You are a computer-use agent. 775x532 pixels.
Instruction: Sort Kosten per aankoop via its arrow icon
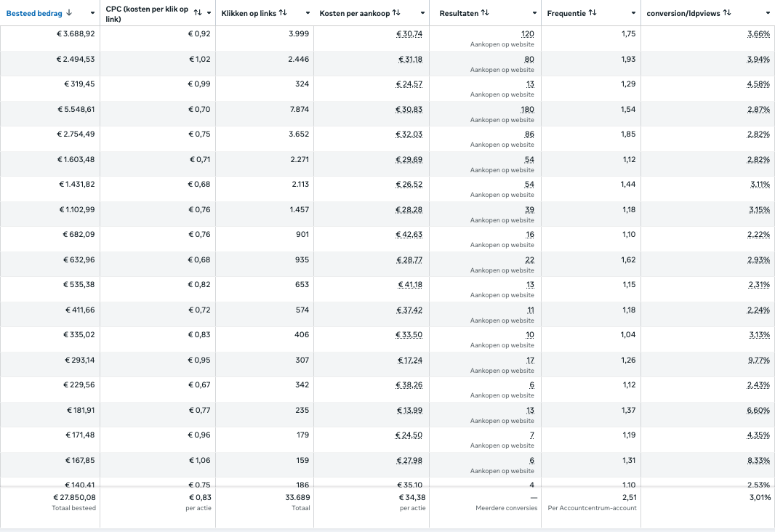[x=395, y=12]
